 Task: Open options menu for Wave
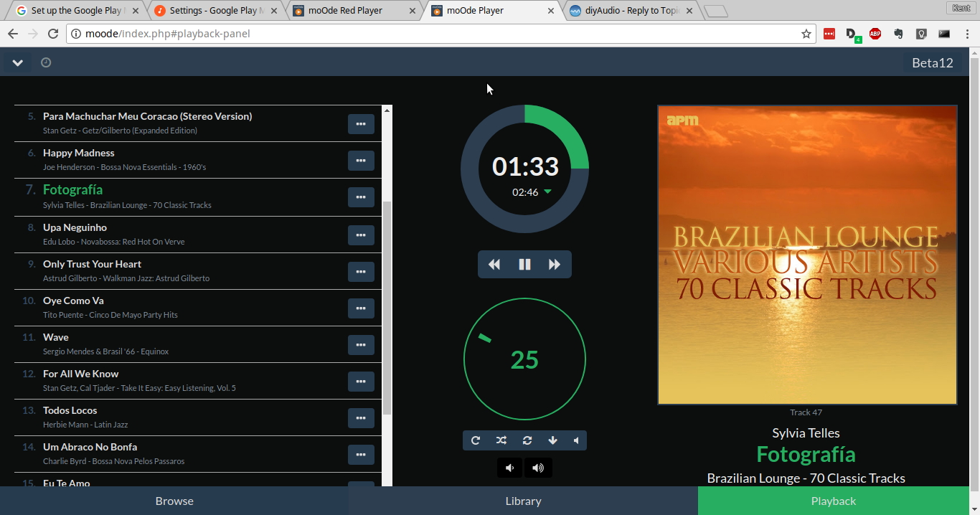361,344
